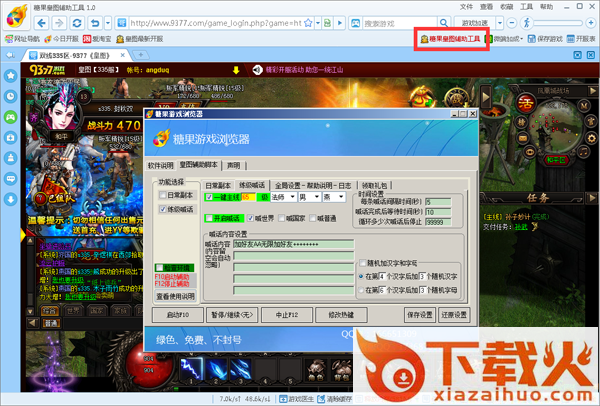Image resolution: width=600 pixels, height=406 pixels.
Task: Open the 法师 class dropdown
Action: coord(283,197)
